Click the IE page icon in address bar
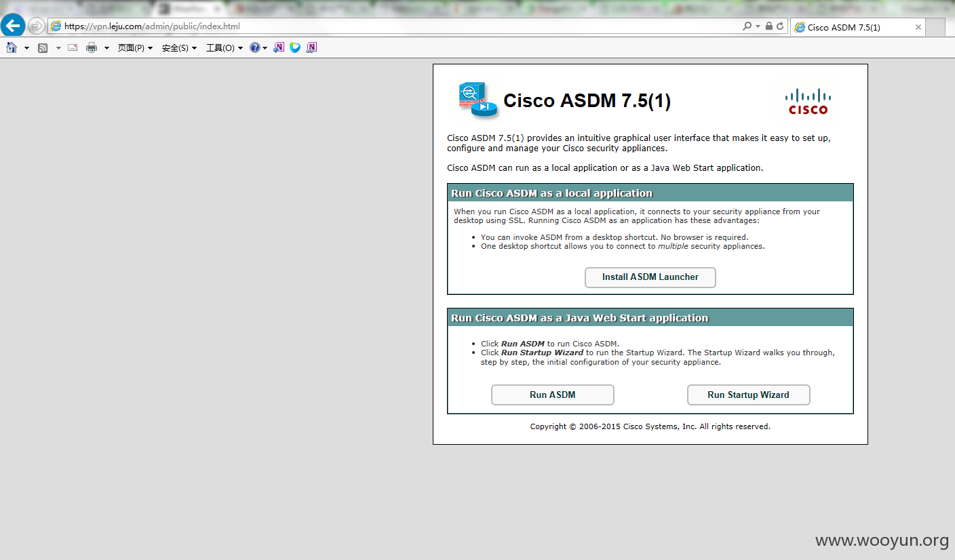The width and height of the screenshot is (955, 560). pyautogui.click(x=56, y=26)
